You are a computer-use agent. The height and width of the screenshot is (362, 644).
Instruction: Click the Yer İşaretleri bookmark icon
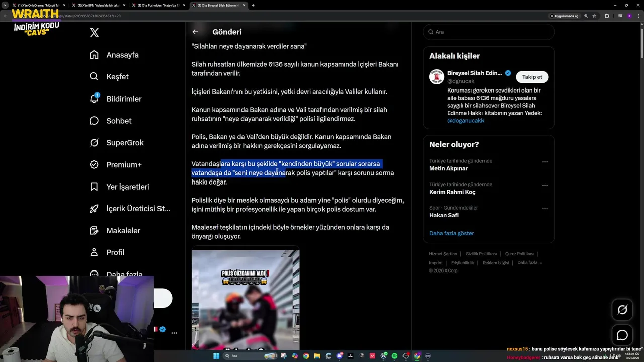pos(94,187)
